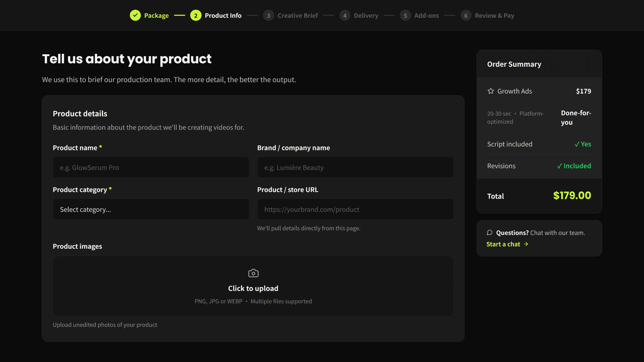The image size is (644, 362).
Task: Focus the Brand / company name field
Action: pyautogui.click(x=355, y=167)
